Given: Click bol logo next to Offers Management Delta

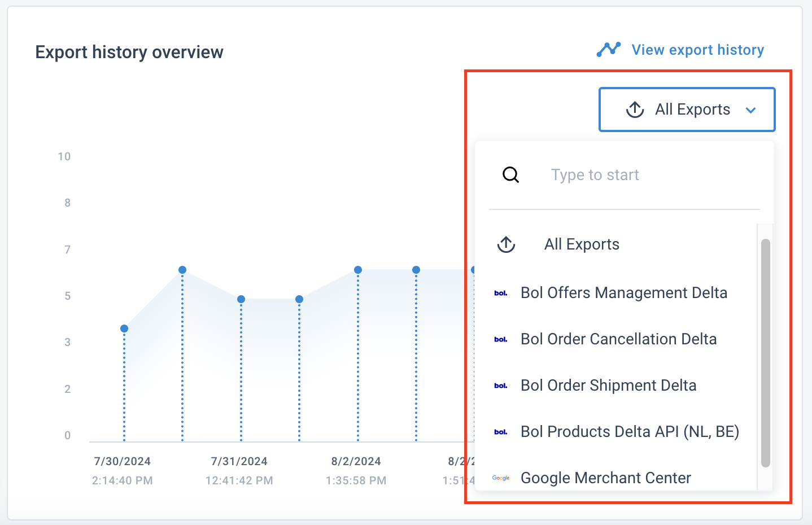Looking at the screenshot, I should pos(501,293).
